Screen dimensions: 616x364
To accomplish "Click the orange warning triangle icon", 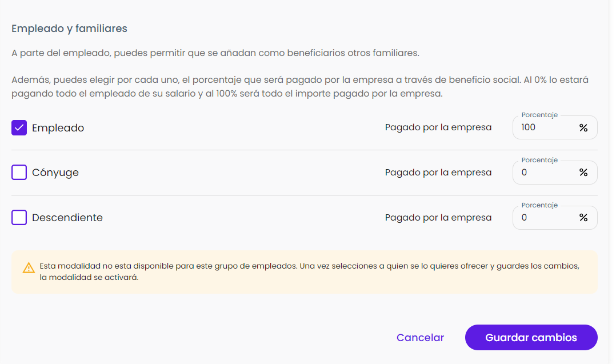I will [29, 267].
